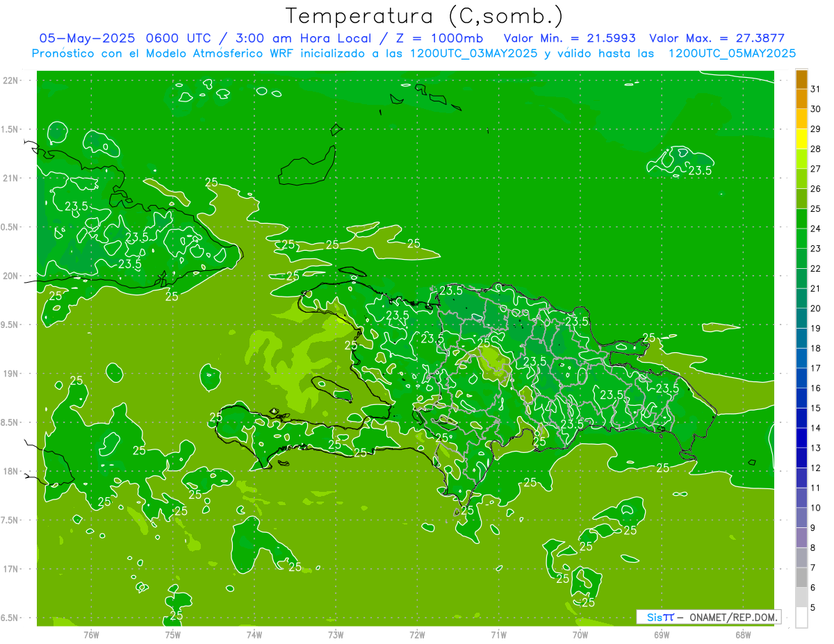
Task: Click the legend value "15" on the color scale
Action: (816, 408)
